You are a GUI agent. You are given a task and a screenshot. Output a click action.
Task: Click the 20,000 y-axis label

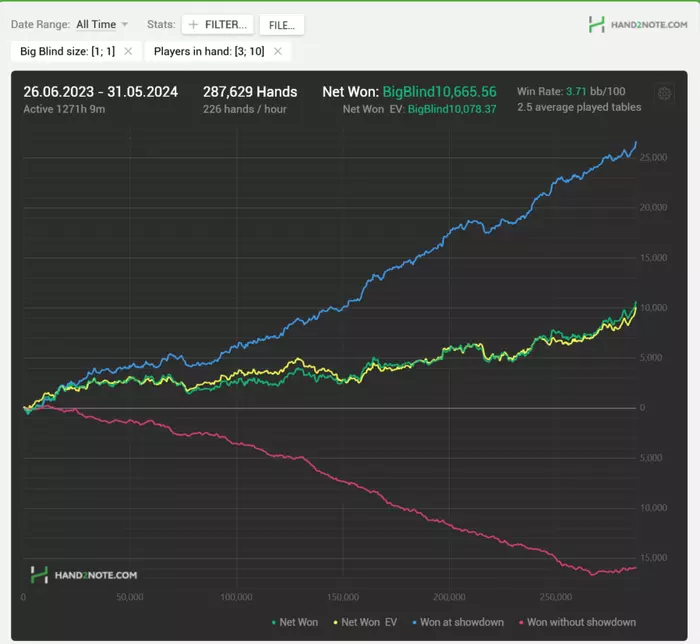tap(653, 208)
